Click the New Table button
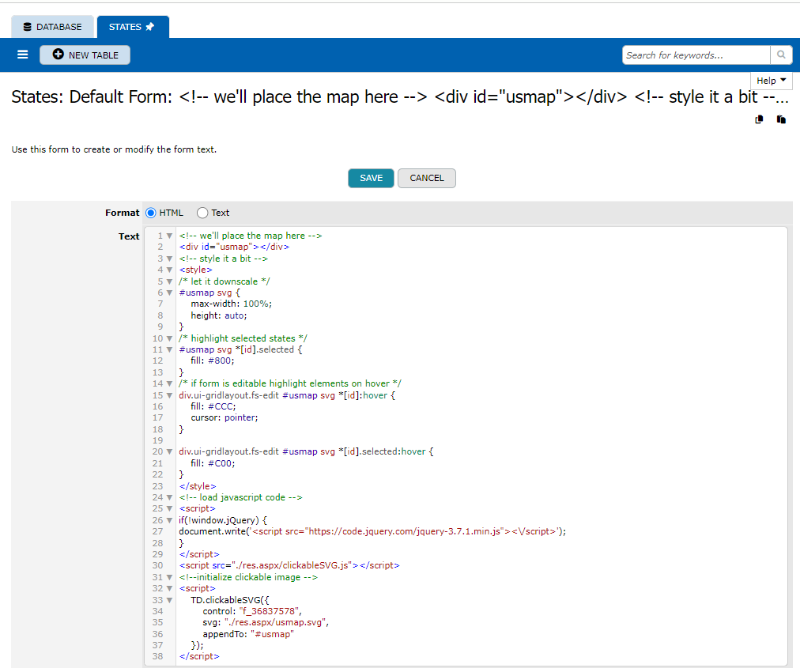Viewport: 800px width, 672px height. [x=85, y=55]
